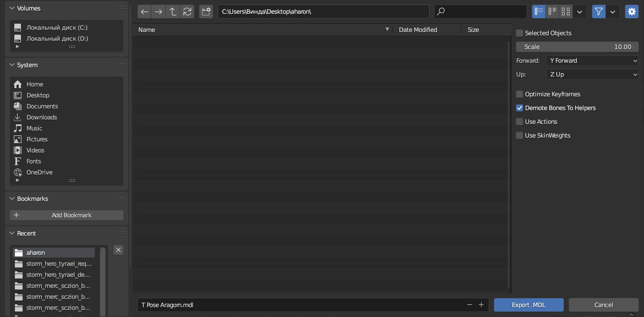
Task: Select Локальный диск (C:) volume
Action: [57, 28]
